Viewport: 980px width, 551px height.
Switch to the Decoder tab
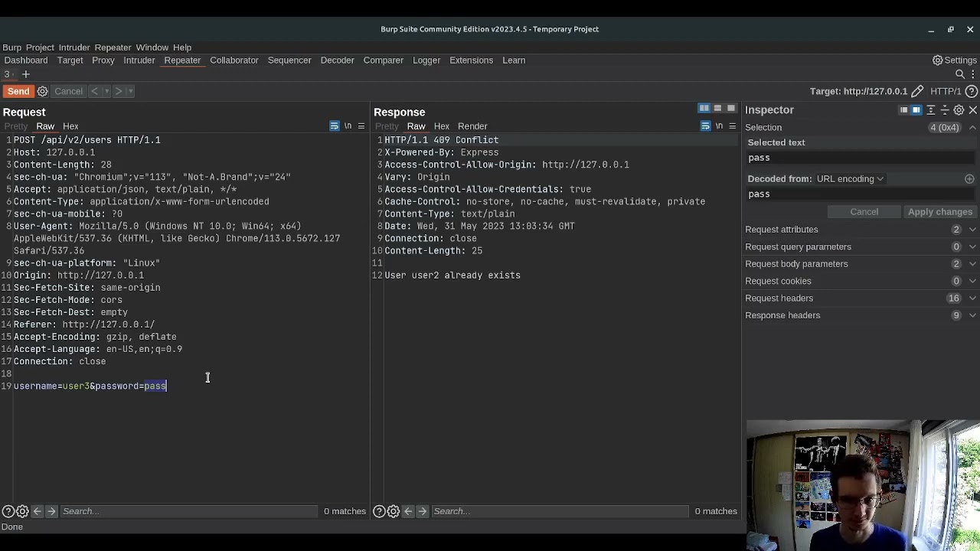coord(337,60)
